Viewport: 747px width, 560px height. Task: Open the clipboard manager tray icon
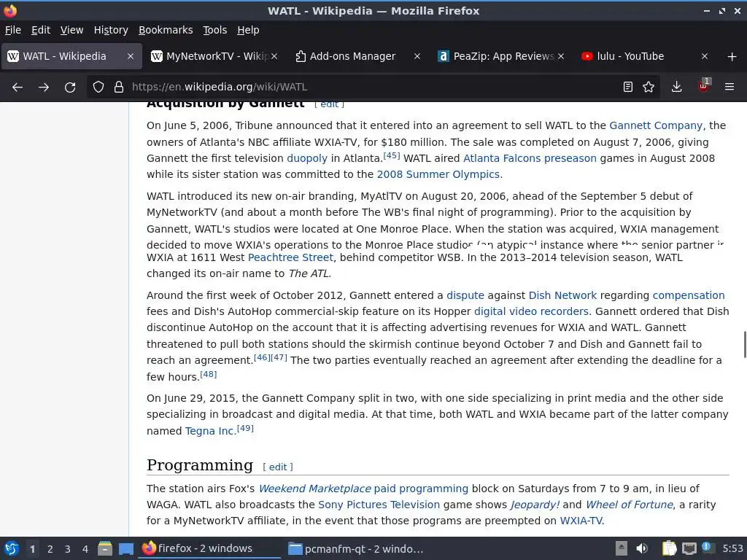click(670, 548)
